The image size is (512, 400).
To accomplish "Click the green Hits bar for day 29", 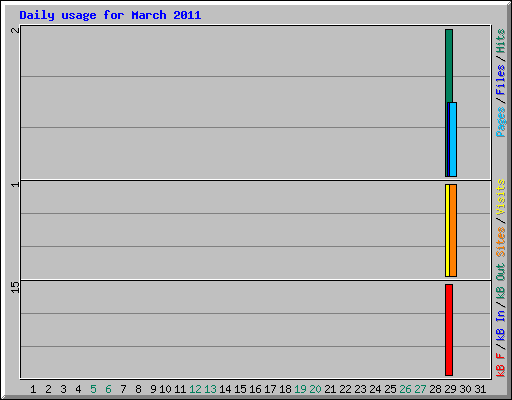I will [x=449, y=67].
